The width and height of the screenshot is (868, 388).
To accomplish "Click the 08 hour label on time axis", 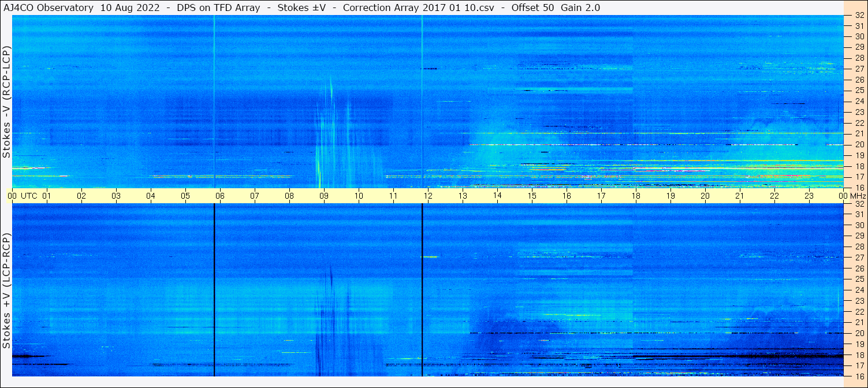I will [289, 196].
